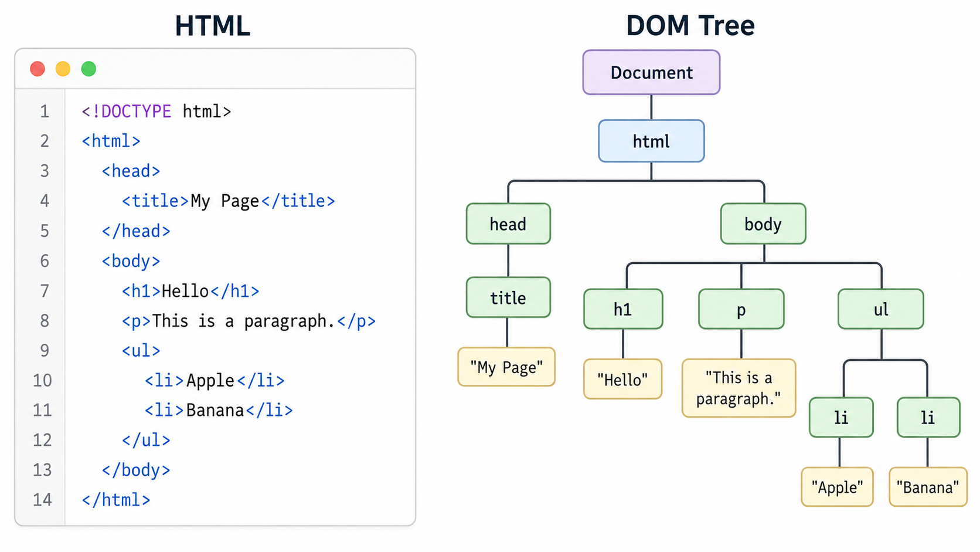980x552 pixels.
Task: Click the closing </ul> tag line
Action: coord(146,440)
